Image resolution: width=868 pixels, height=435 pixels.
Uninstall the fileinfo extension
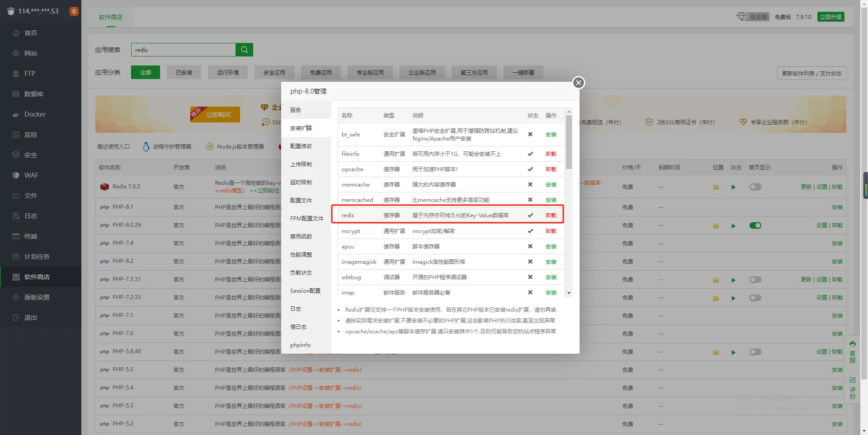click(551, 154)
